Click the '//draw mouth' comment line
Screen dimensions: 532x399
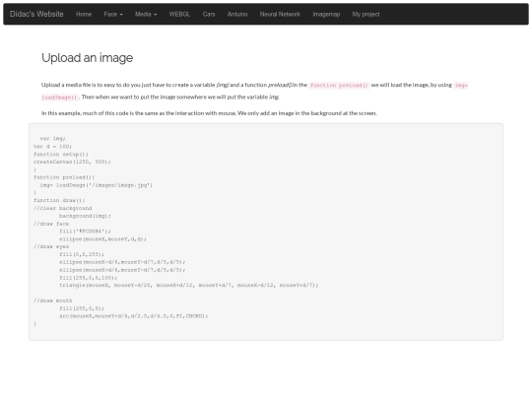coord(53,300)
